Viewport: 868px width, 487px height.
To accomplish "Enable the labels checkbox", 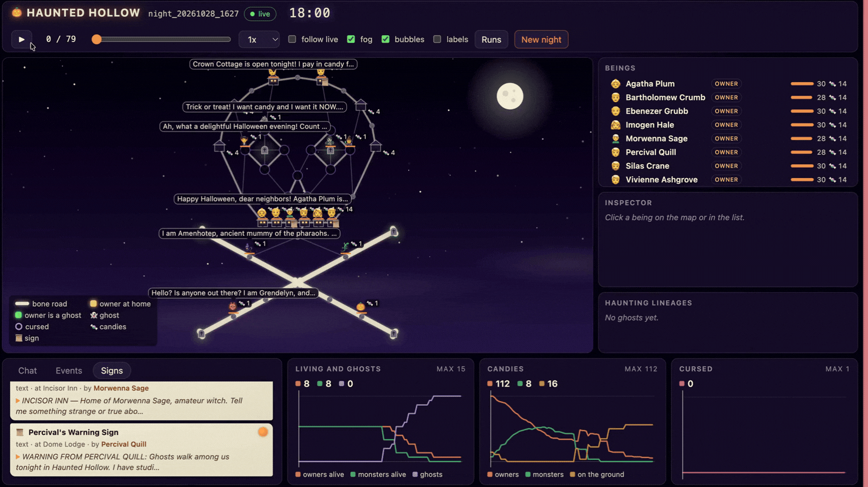I will pos(437,39).
